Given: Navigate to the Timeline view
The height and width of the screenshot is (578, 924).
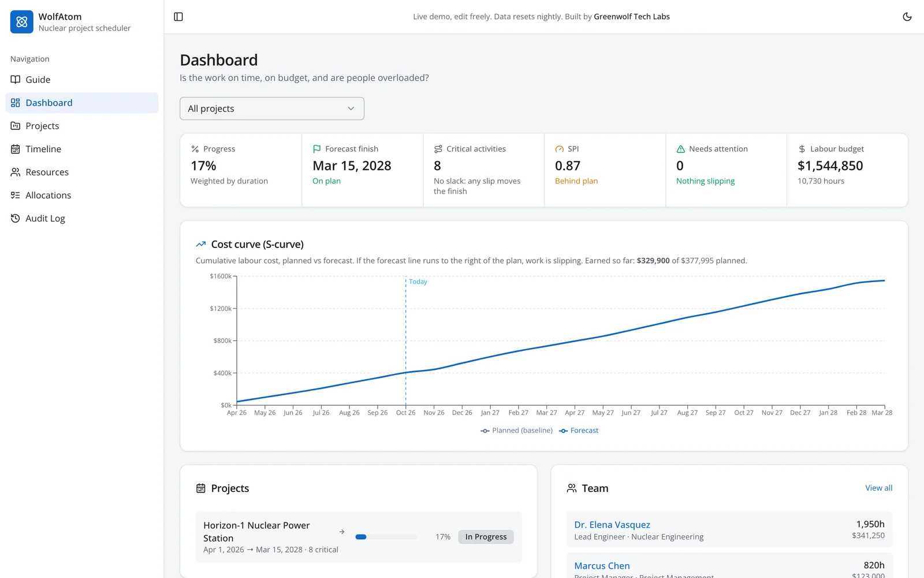Looking at the screenshot, I should (81, 149).
